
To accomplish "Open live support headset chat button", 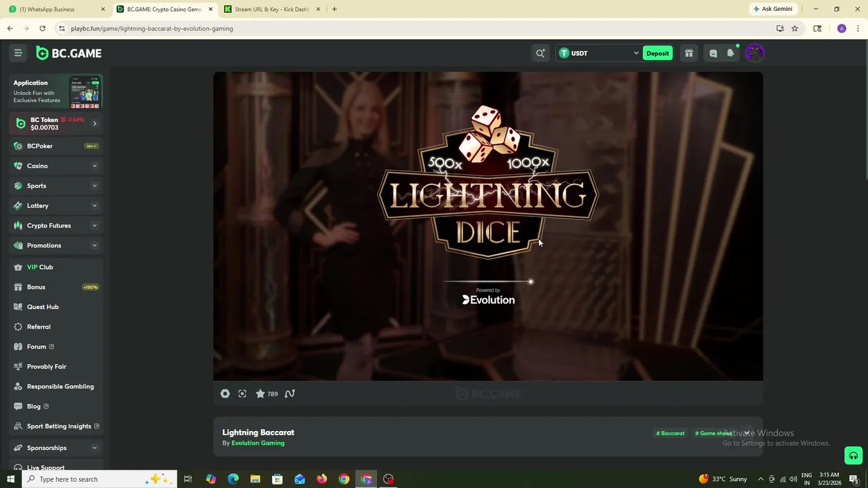I will (853, 455).
